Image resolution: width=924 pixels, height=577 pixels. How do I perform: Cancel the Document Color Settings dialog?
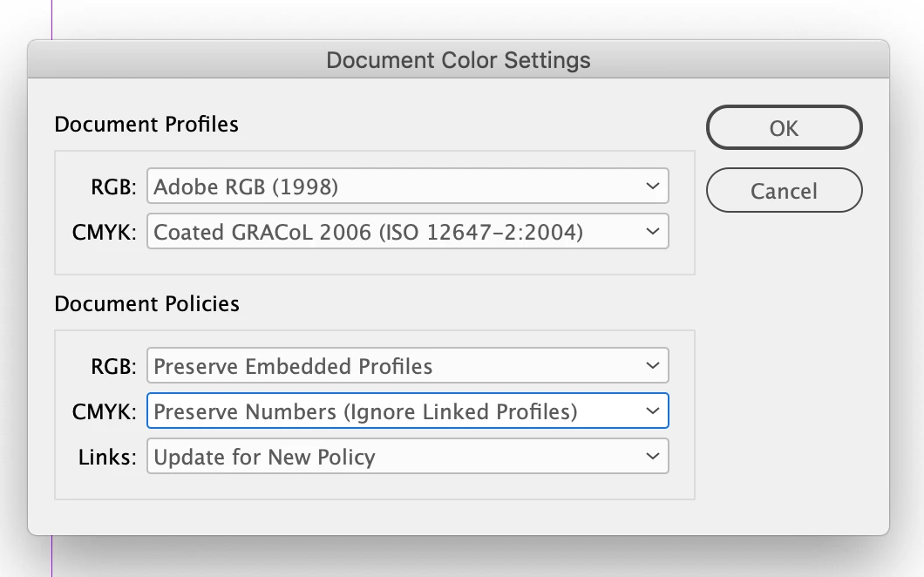click(784, 191)
